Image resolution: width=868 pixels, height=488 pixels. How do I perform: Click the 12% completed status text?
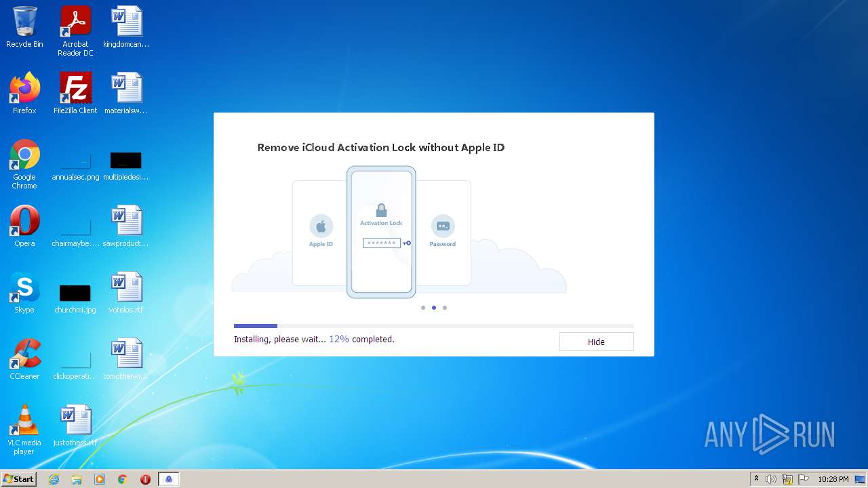click(361, 339)
